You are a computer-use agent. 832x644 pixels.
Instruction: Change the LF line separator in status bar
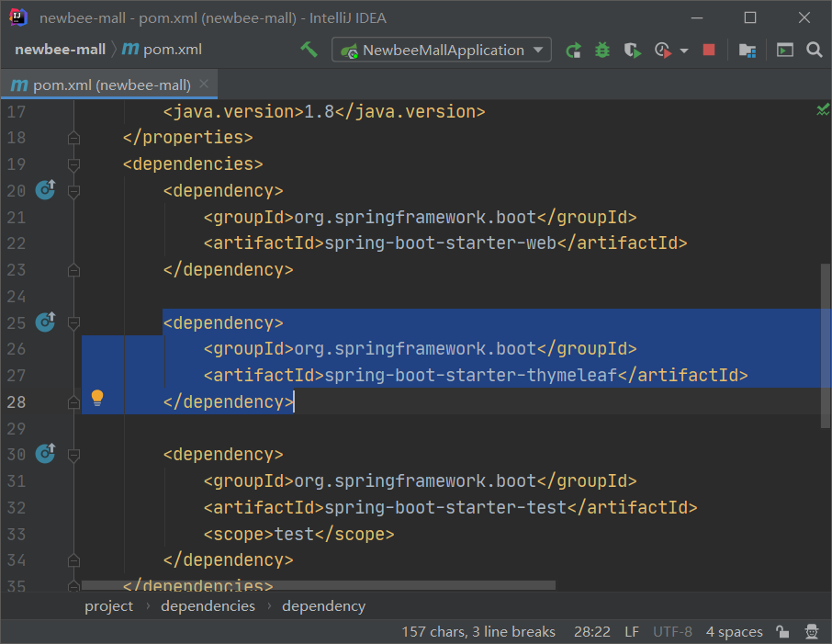pyautogui.click(x=632, y=631)
